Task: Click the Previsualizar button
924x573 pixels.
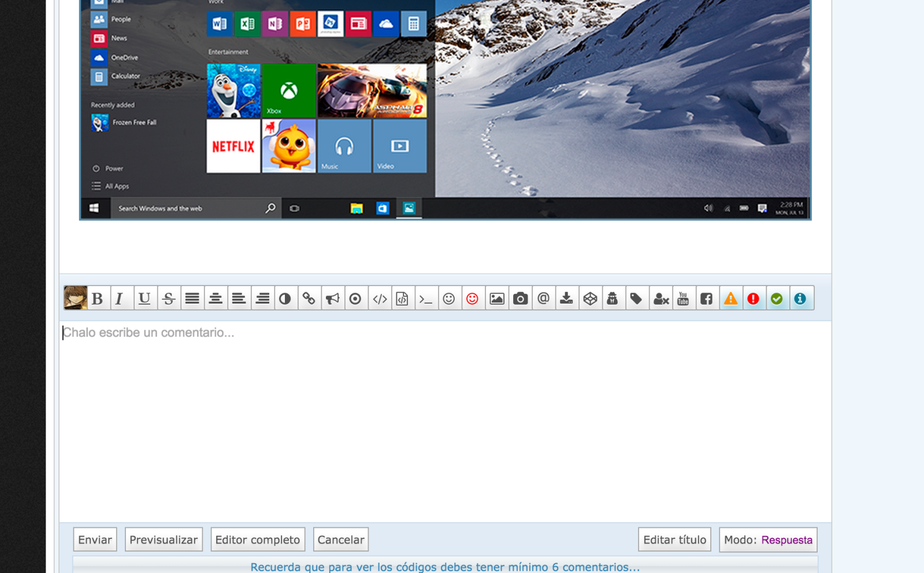Action: pos(164,539)
